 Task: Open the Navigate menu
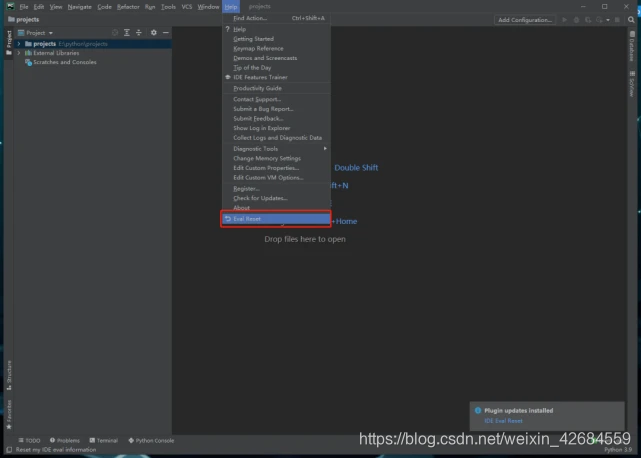80,7
